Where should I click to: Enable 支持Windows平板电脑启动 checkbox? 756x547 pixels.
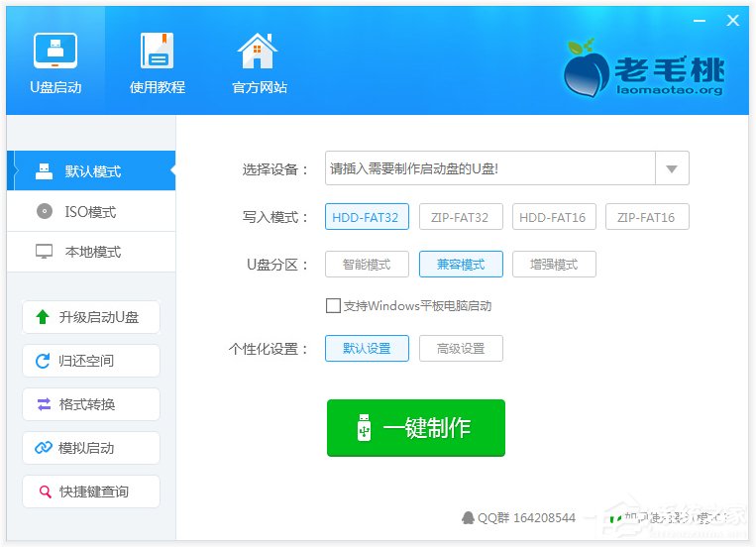click(333, 306)
